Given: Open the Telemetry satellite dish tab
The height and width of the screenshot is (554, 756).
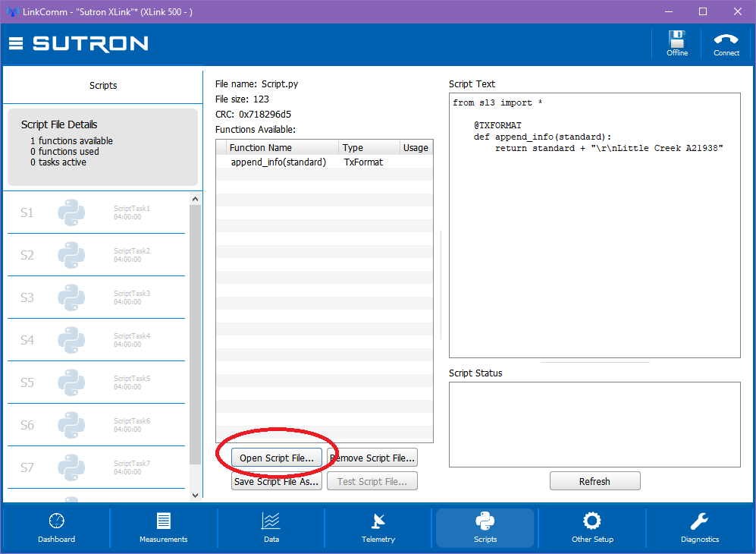Looking at the screenshot, I should pos(378,528).
